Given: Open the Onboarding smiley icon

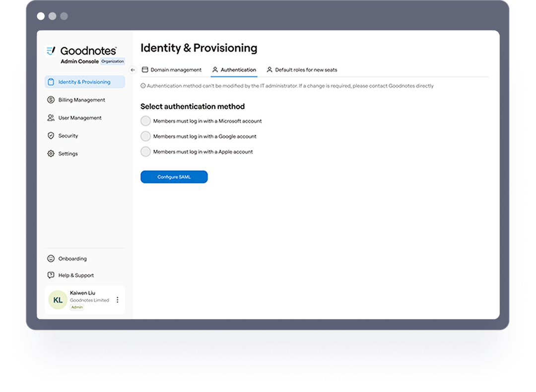Looking at the screenshot, I should [51, 258].
